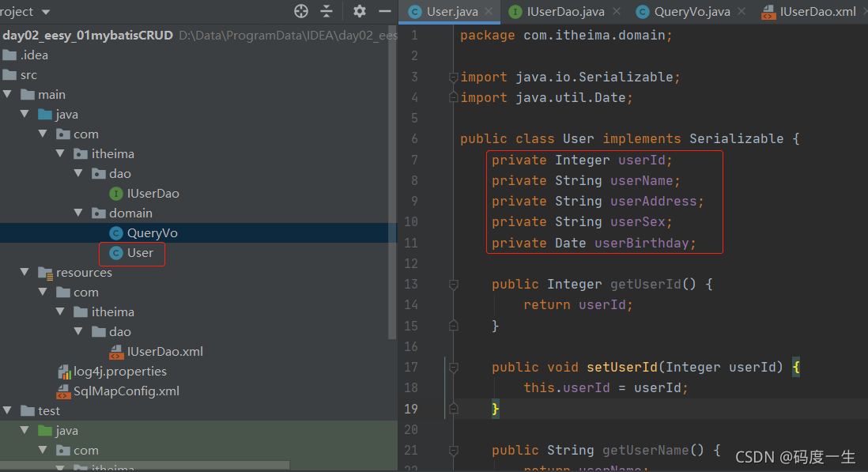Collapse the dao package under main java
Image resolution: width=868 pixels, height=472 pixels.
[x=78, y=174]
